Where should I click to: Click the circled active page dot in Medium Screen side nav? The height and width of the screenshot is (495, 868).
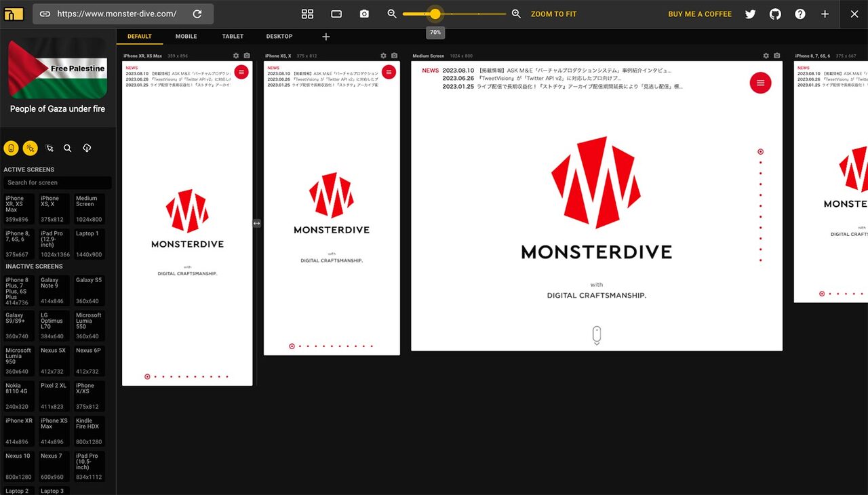point(760,152)
